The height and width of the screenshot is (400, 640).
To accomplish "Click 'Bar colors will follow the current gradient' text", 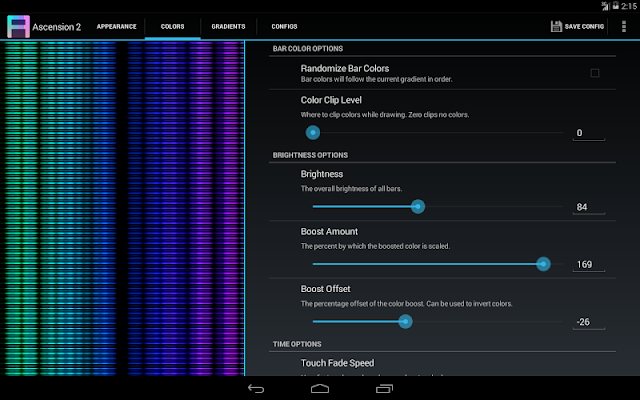I will [376, 79].
